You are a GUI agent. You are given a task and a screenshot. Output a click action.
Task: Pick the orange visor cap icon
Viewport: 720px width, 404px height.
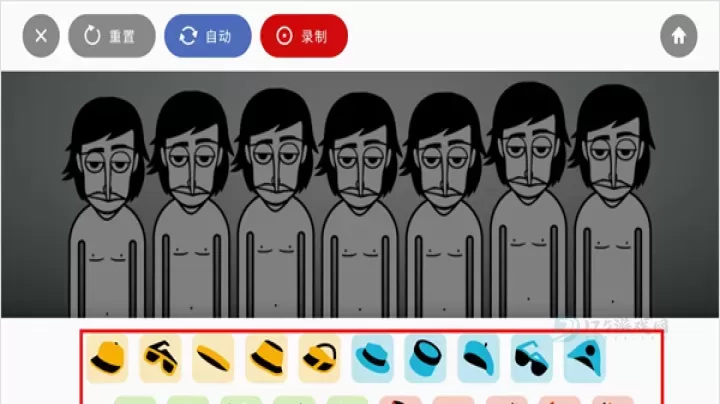[x=319, y=359]
